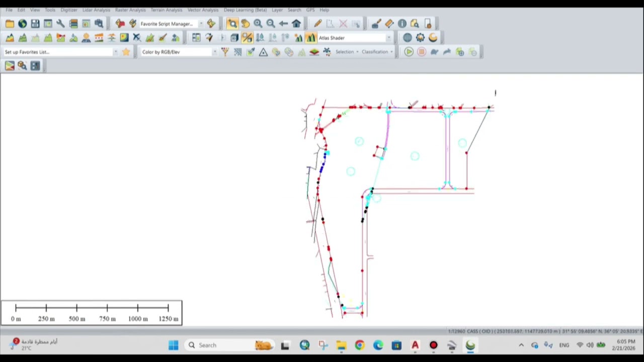Viewport: 644px width, 362px height.
Task: Click the Windows Start button
Action: pos(173,345)
